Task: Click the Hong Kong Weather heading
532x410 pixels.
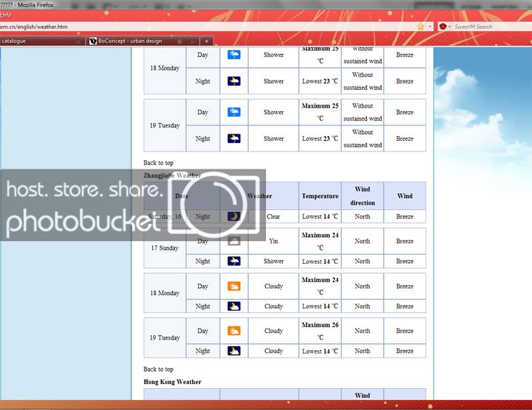Action: (172, 382)
